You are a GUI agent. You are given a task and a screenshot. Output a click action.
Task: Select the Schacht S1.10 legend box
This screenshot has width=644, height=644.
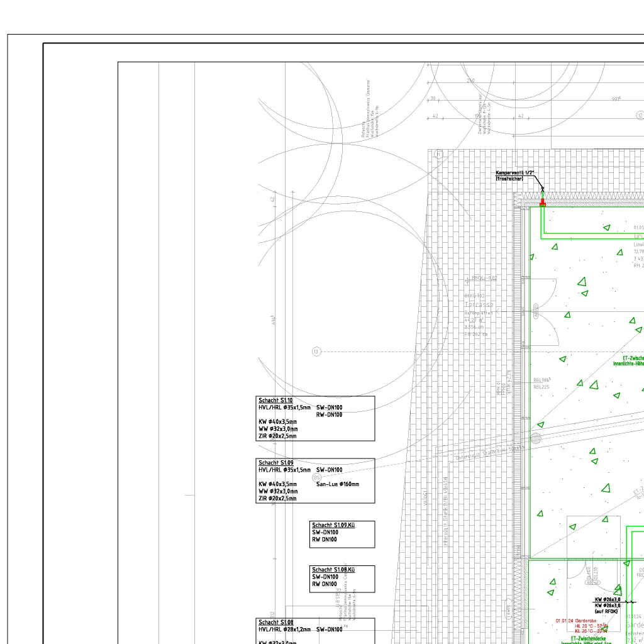click(x=315, y=418)
